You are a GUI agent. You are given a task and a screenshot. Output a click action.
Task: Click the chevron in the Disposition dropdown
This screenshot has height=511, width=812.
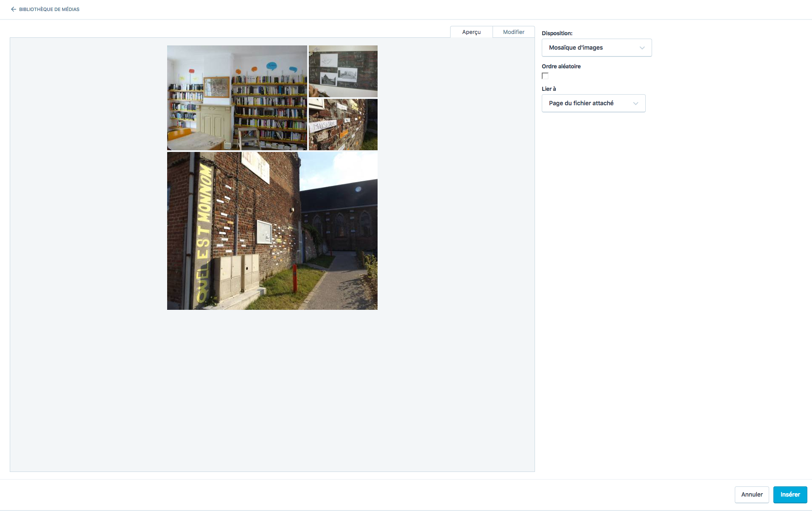[x=642, y=48]
